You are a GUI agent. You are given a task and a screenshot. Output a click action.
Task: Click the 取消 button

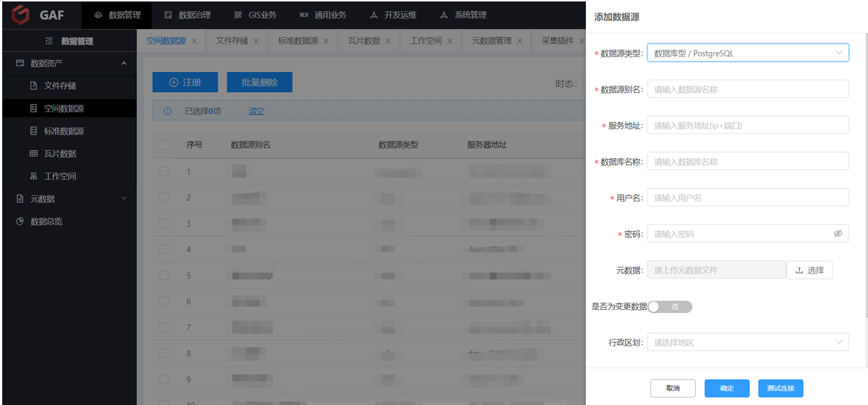673,389
